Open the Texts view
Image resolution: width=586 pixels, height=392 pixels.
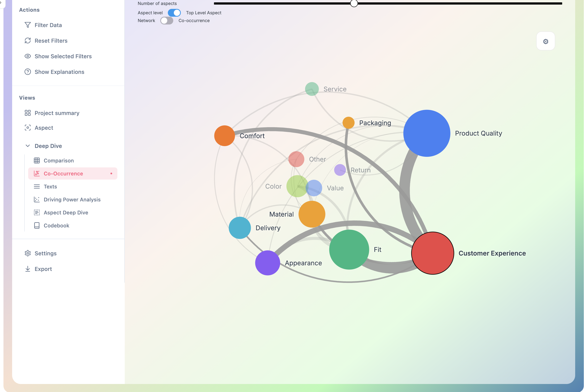tap(50, 186)
